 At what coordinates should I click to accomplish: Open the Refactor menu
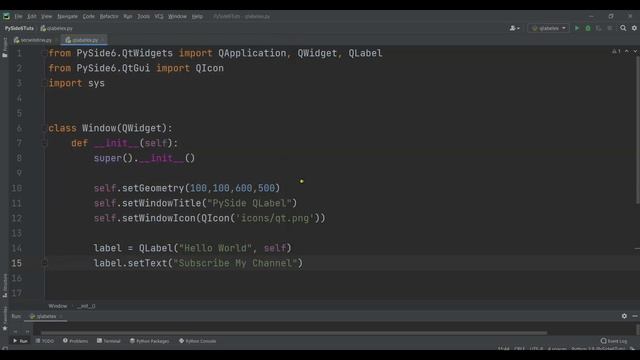(x=109, y=16)
